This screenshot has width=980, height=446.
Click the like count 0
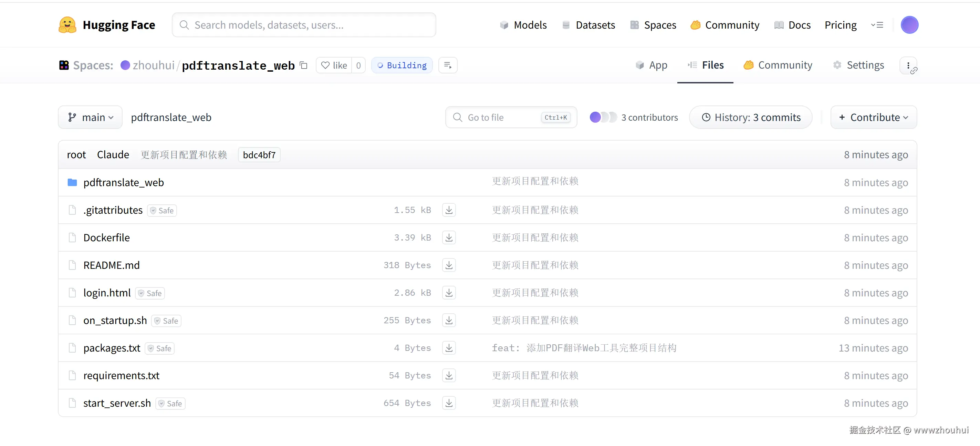tap(358, 65)
